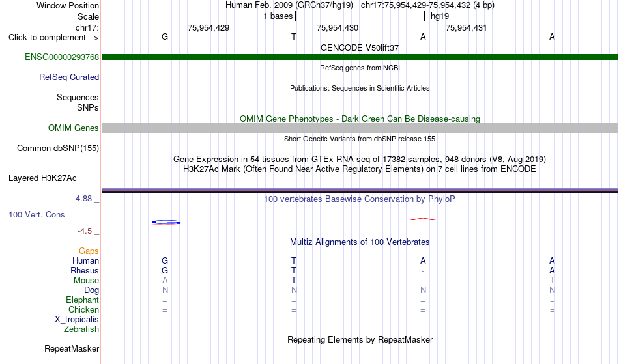619x364 pixels.
Task: Click the RefSeq Curated track label
Action: 68,77
